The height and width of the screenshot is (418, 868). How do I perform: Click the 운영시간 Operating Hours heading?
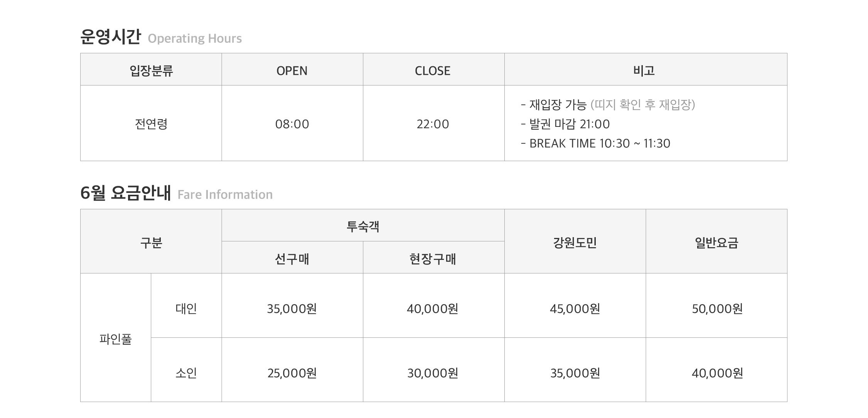tap(161, 37)
